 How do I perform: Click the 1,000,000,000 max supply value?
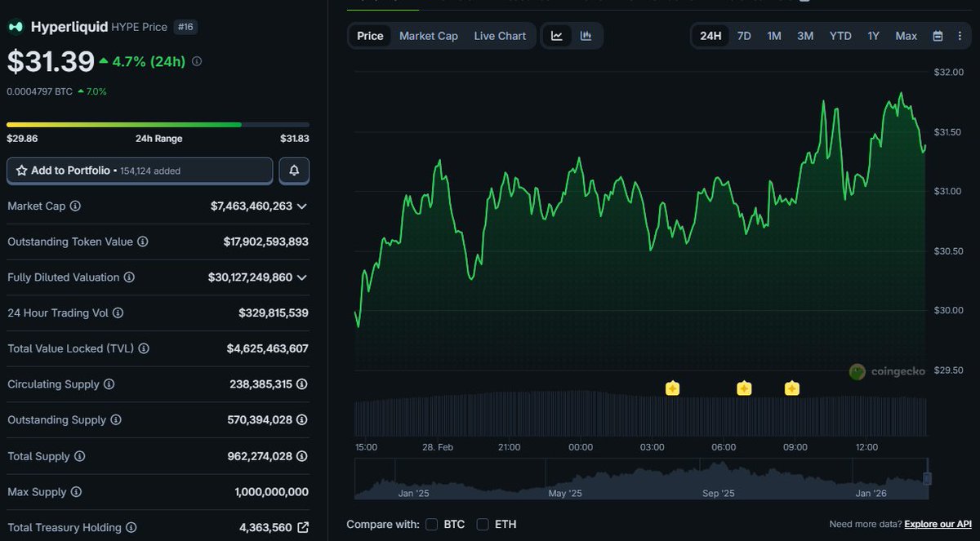(270, 492)
